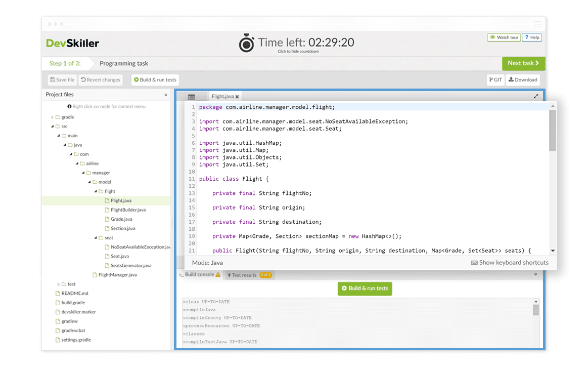
Task: Collapse the airline folder
Action: coord(77,163)
